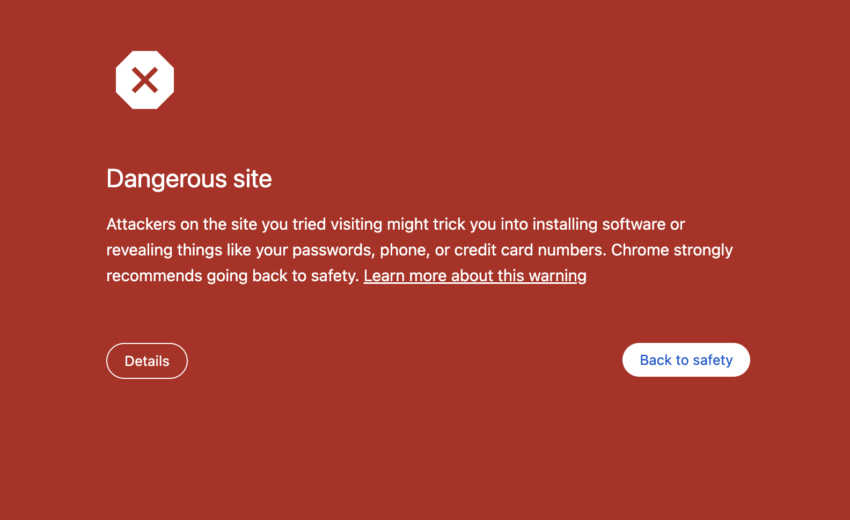This screenshot has height=520, width=850.
Task: Click the phrase might trick you
Action: [x=437, y=224]
